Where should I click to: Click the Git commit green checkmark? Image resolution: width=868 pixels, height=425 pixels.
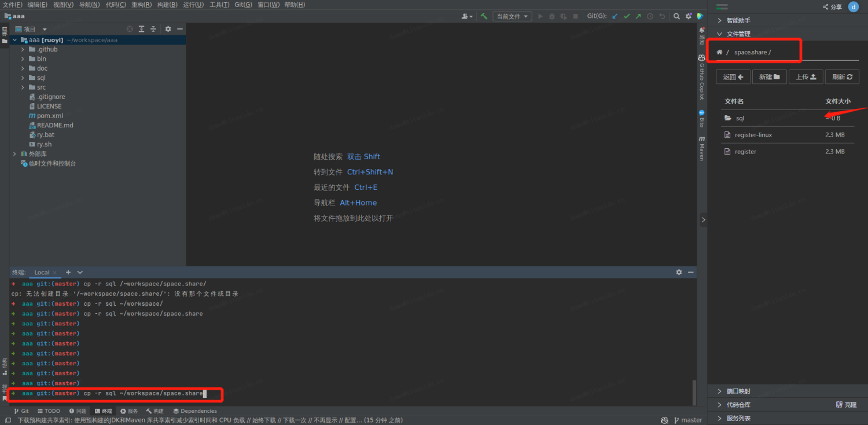tap(626, 16)
